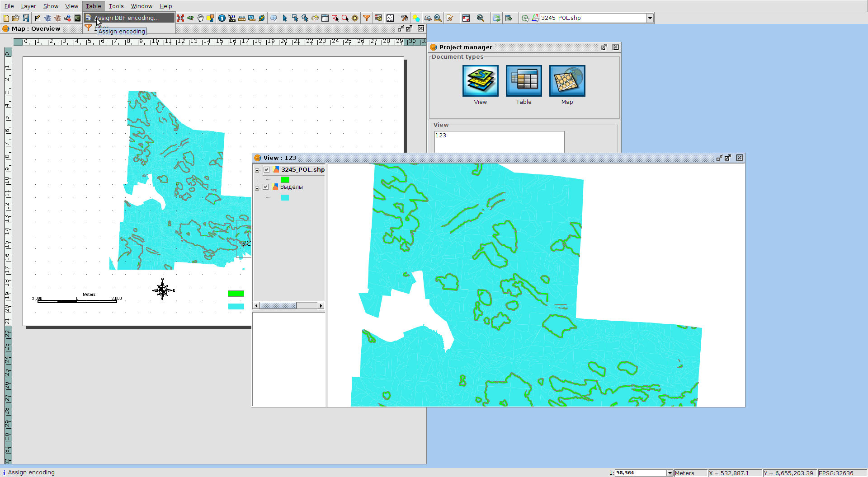Open project using the folder icon

16,18
